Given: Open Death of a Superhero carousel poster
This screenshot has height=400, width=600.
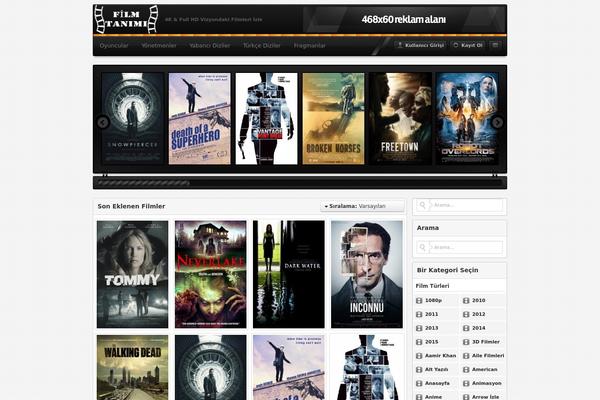Looking at the screenshot, I should pos(200,119).
